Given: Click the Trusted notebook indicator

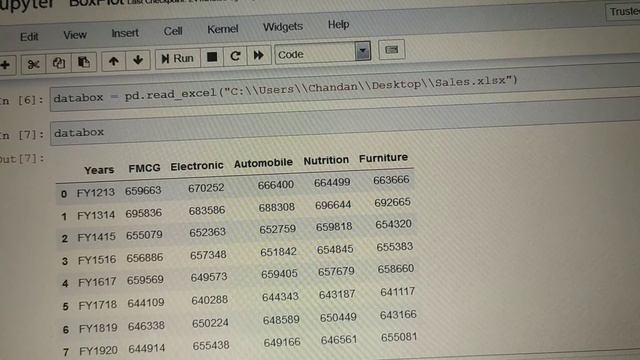Looking at the screenshot, I should click(623, 11).
